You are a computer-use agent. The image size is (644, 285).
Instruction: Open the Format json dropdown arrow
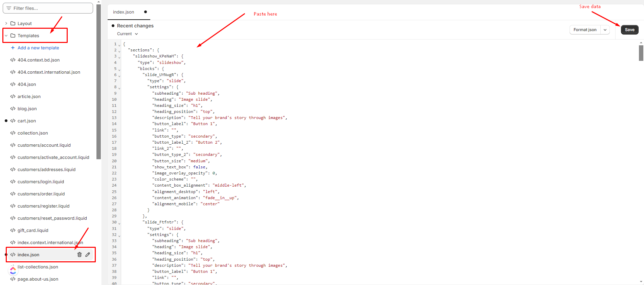(x=605, y=30)
